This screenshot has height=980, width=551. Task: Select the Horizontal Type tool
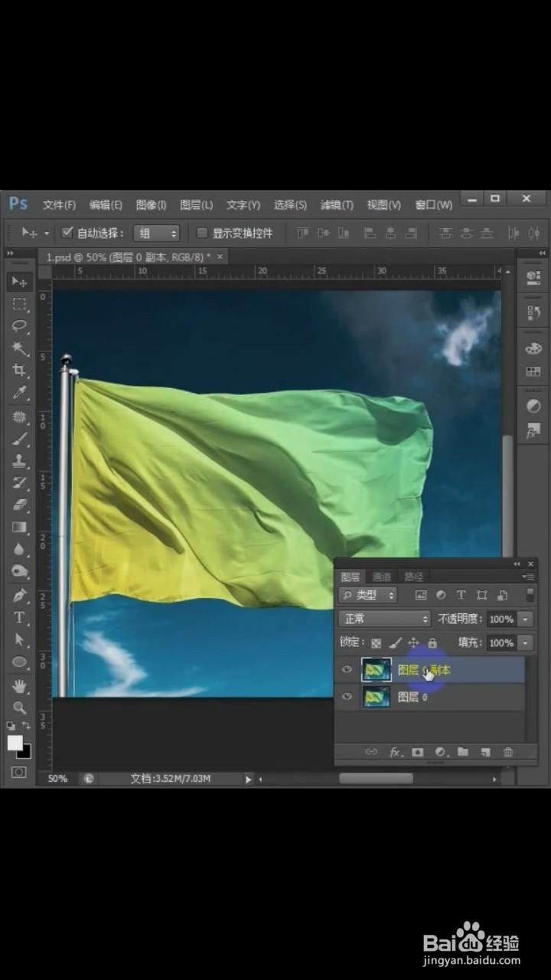(19, 618)
